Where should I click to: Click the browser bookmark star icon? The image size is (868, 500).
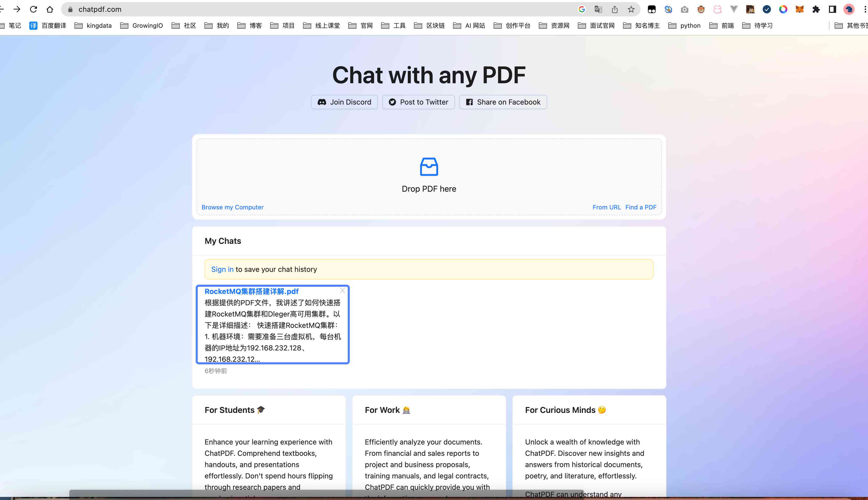point(631,9)
